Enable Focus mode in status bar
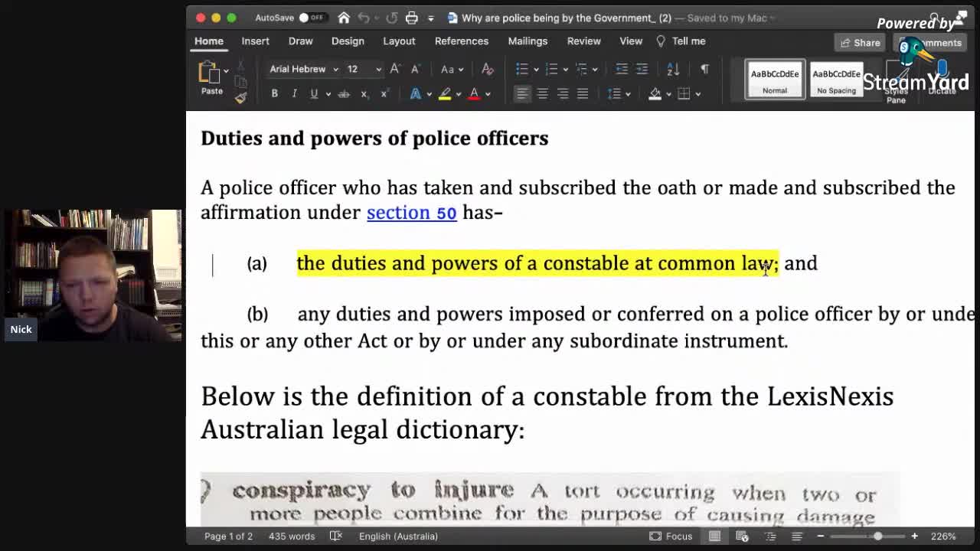 coord(671,536)
